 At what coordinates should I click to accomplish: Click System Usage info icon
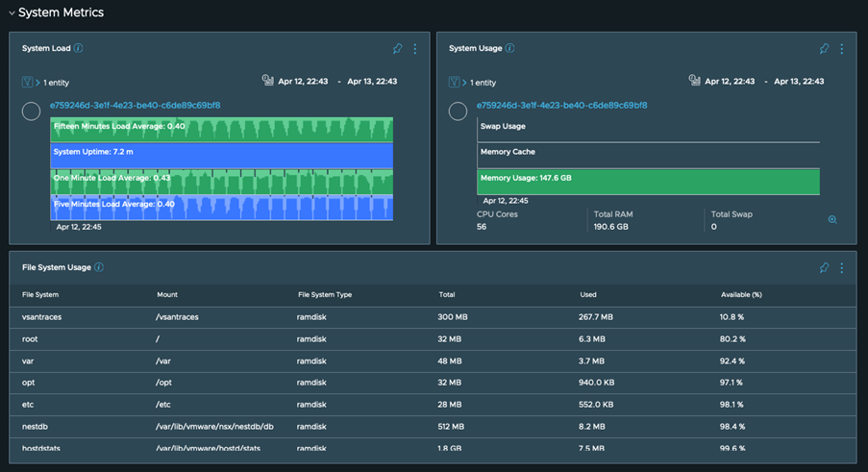coord(509,49)
